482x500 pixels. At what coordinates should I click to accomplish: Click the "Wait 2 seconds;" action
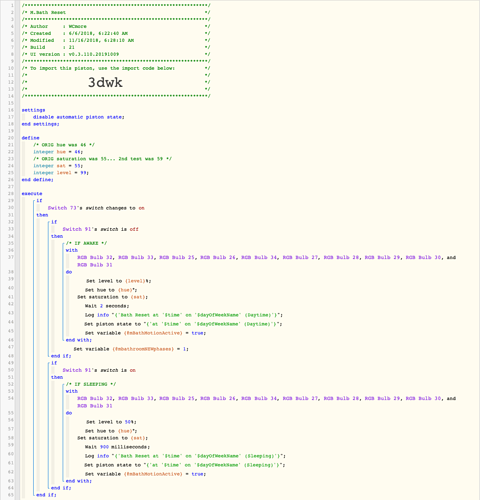[107, 306]
